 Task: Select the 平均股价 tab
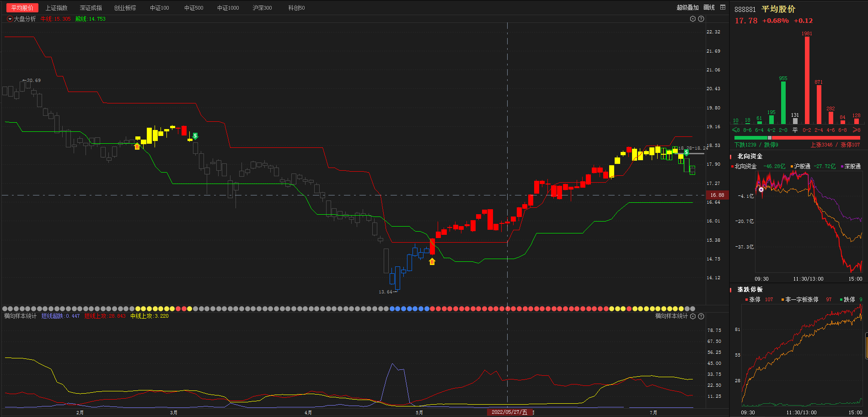click(x=22, y=8)
